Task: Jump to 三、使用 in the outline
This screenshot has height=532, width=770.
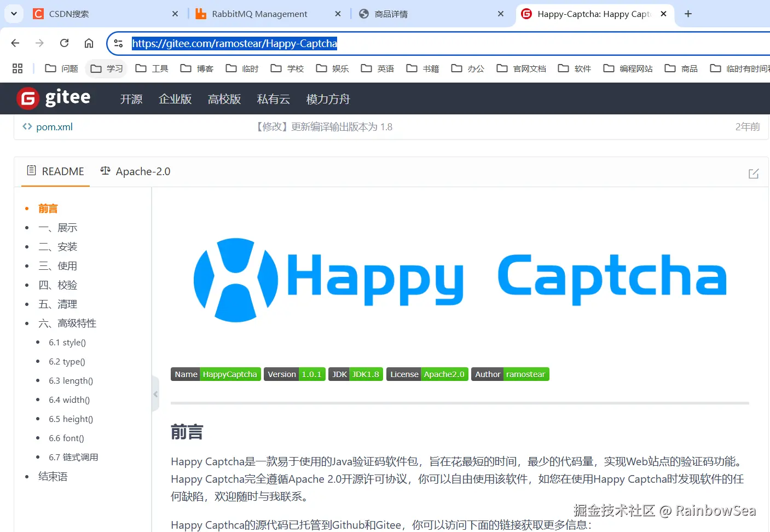Action: (x=57, y=266)
